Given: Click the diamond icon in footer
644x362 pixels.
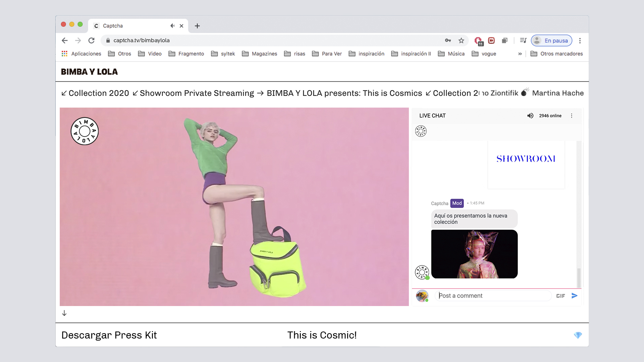Looking at the screenshot, I should pyautogui.click(x=578, y=335).
